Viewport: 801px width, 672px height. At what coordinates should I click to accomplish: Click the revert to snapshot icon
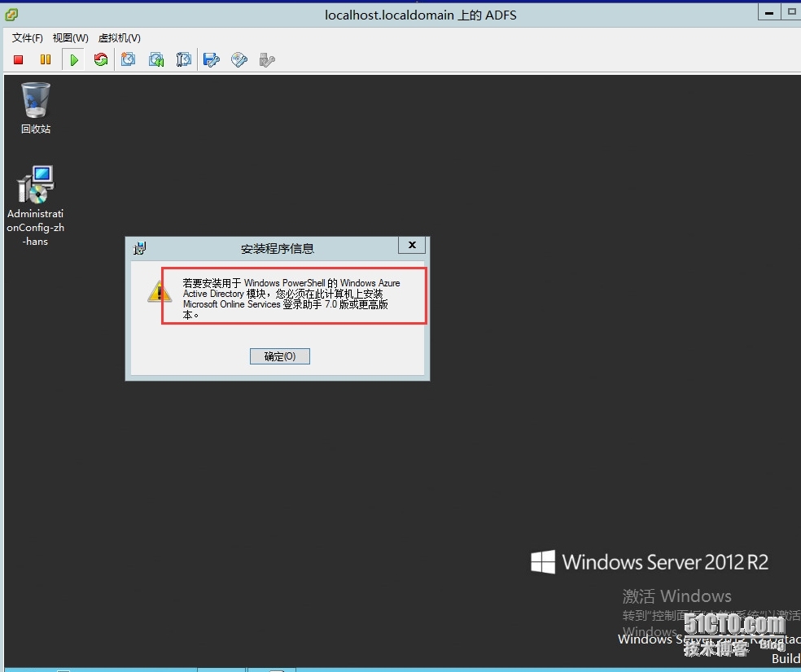point(155,59)
